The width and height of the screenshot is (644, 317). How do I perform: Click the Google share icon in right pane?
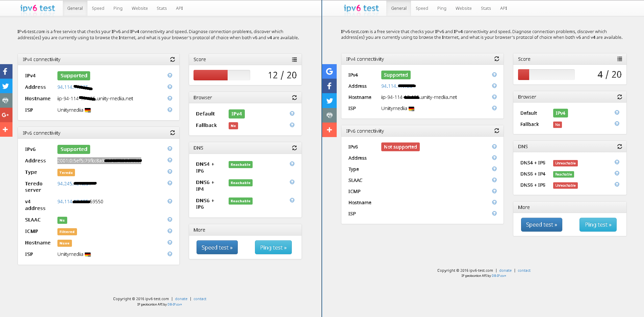[329, 71]
